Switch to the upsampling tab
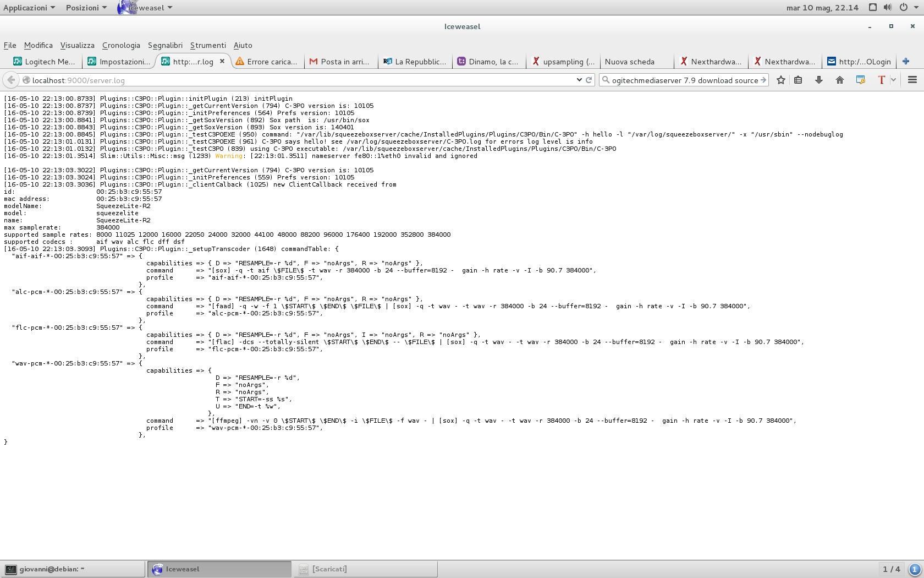Image resolution: width=924 pixels, height=578 pixels. click(563, 62)
